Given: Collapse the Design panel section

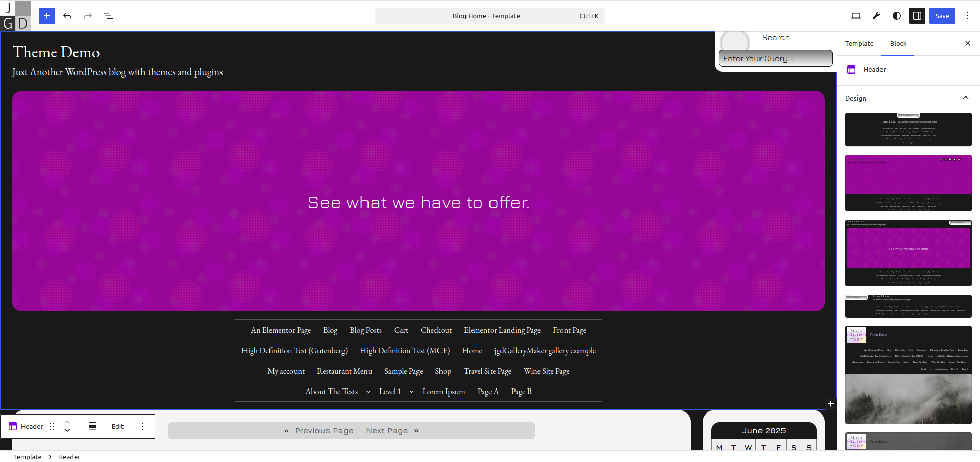Looking at the screenshot, I should 965,98.
